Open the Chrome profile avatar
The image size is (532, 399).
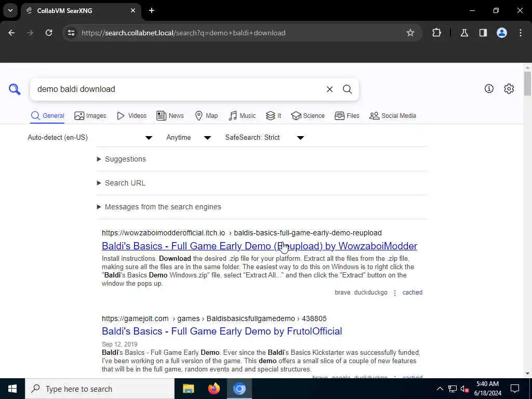tap(501, 33)
